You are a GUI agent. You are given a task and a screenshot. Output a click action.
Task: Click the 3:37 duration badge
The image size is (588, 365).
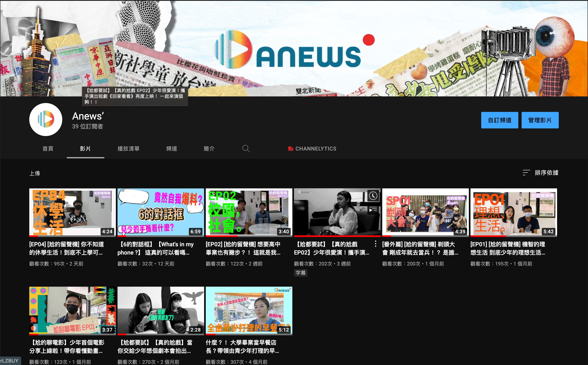(x=107, y=330)
